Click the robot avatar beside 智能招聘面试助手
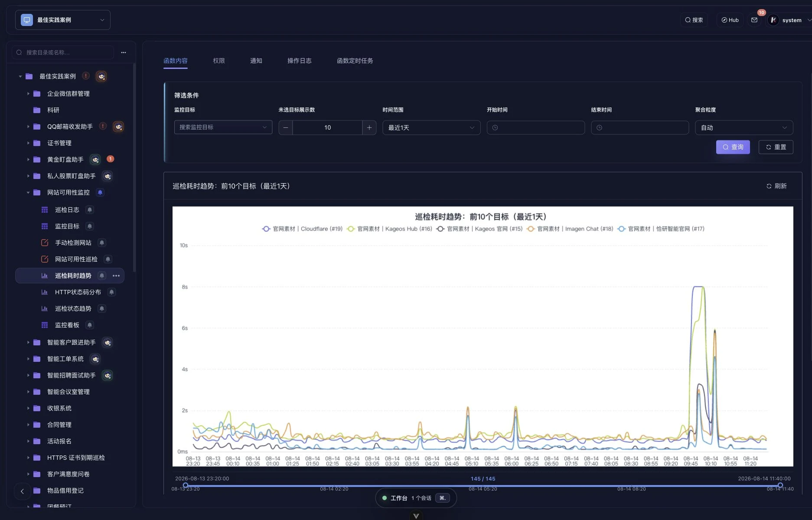 click(108, 375)
